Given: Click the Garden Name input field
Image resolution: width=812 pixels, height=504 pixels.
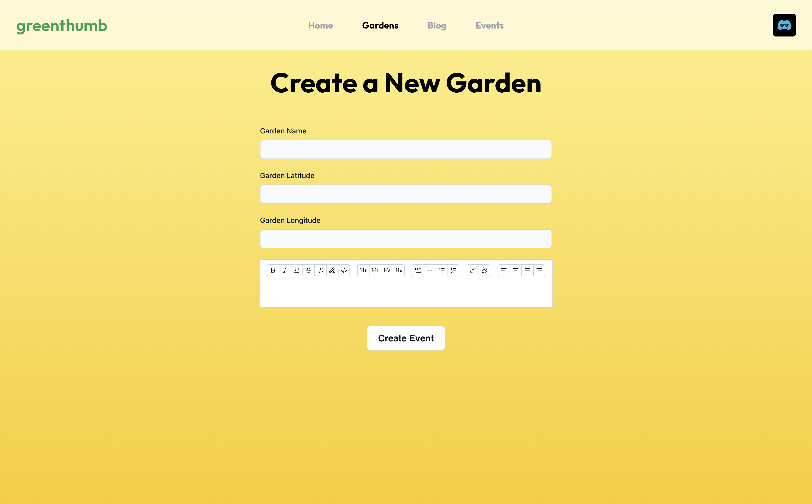Looking at the screenshot, I should [406, 149].
